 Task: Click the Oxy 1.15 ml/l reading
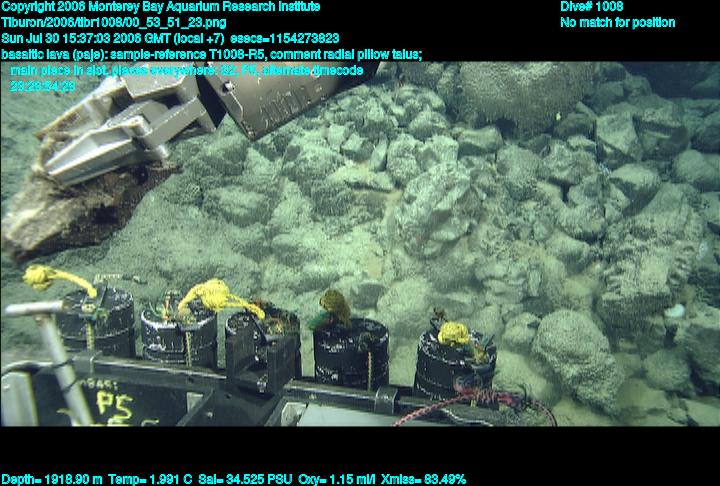point(329,479)
